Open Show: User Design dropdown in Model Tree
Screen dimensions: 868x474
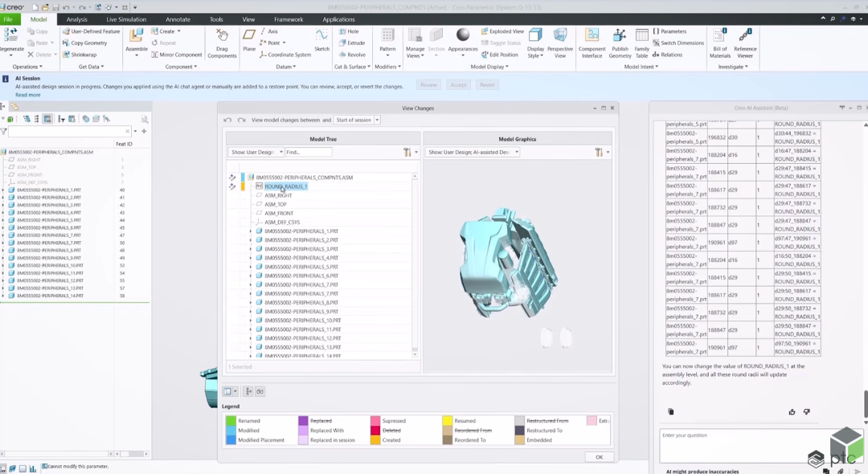[x=256, y=152]
